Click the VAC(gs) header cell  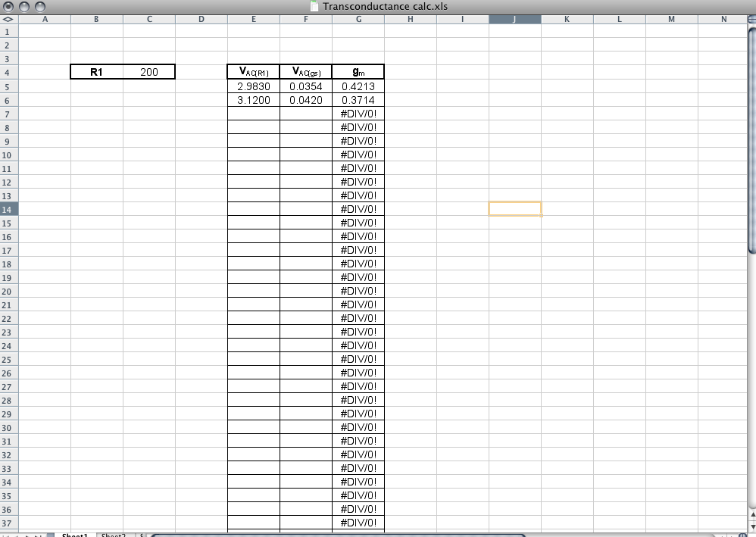coord(306,72)
